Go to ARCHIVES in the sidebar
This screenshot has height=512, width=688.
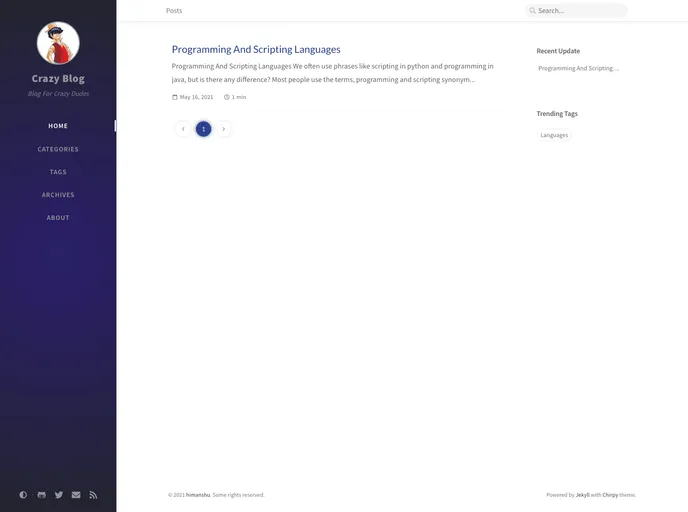(58, 195)
